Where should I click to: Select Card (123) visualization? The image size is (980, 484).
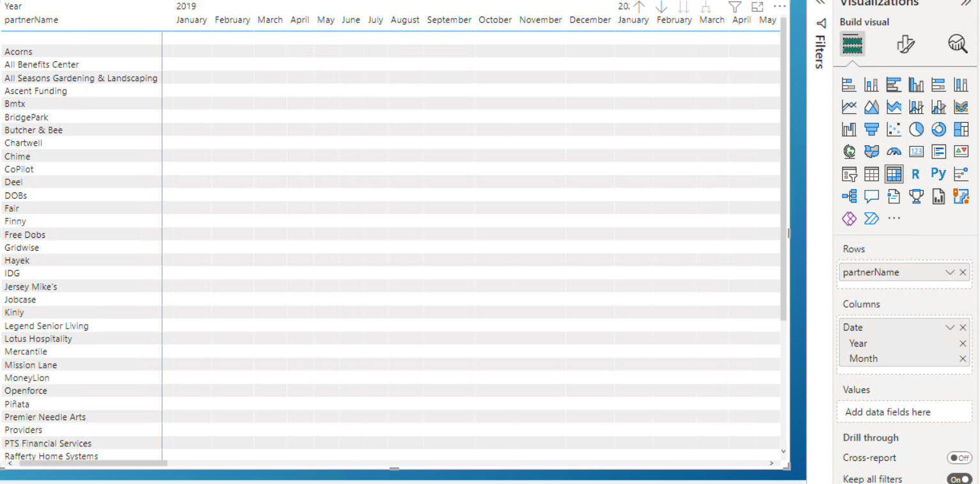coord(916,152)
